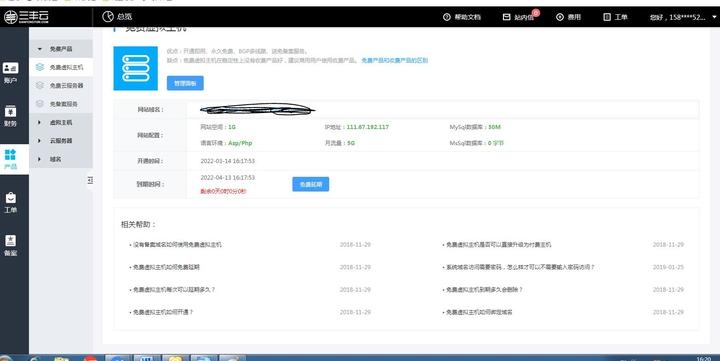This screenshot has width=720, height=361.
Task: Open 备案 filing section in left sidebar
Action: pos(10,245)
